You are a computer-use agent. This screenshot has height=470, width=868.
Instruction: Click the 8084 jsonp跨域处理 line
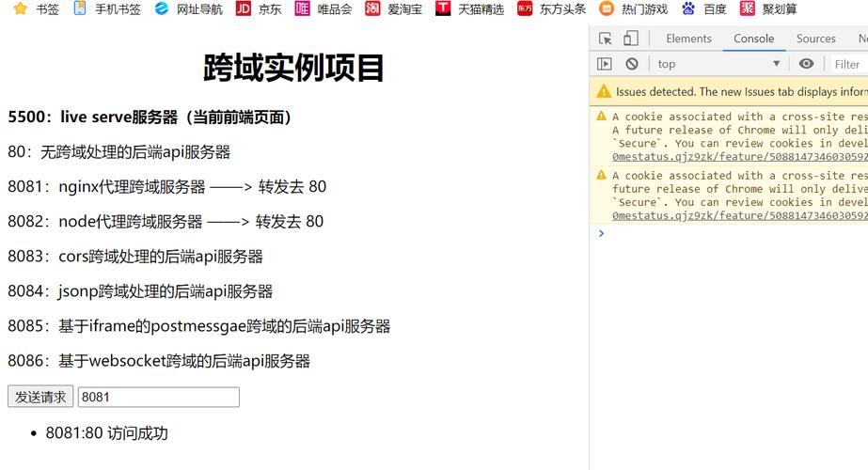tap(140, 291)
